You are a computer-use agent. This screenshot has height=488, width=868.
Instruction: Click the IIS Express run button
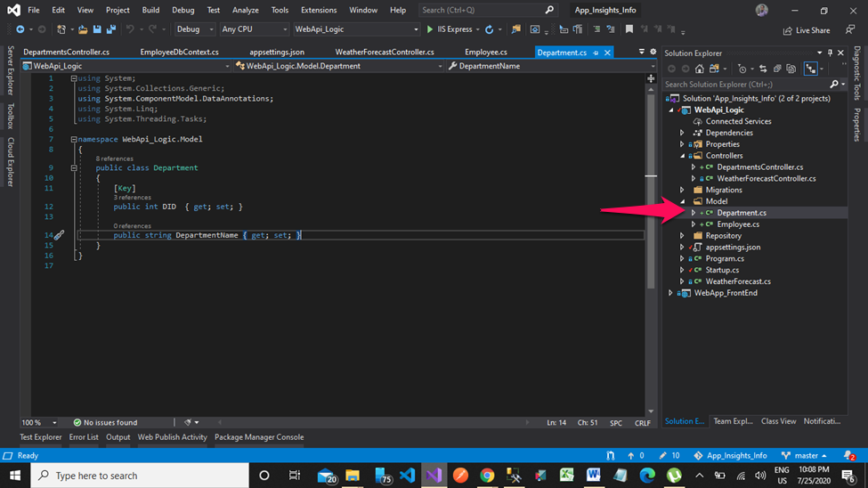pos(450,29)
